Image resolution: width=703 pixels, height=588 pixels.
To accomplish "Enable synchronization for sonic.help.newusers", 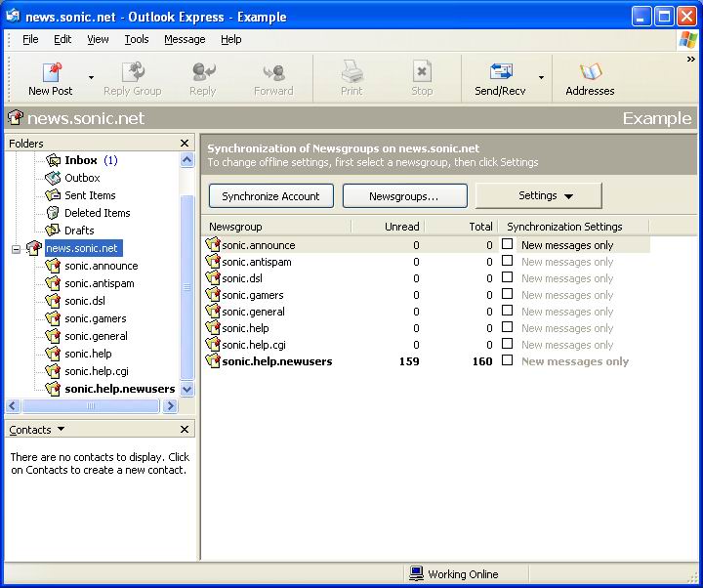I will coord(507,360).
